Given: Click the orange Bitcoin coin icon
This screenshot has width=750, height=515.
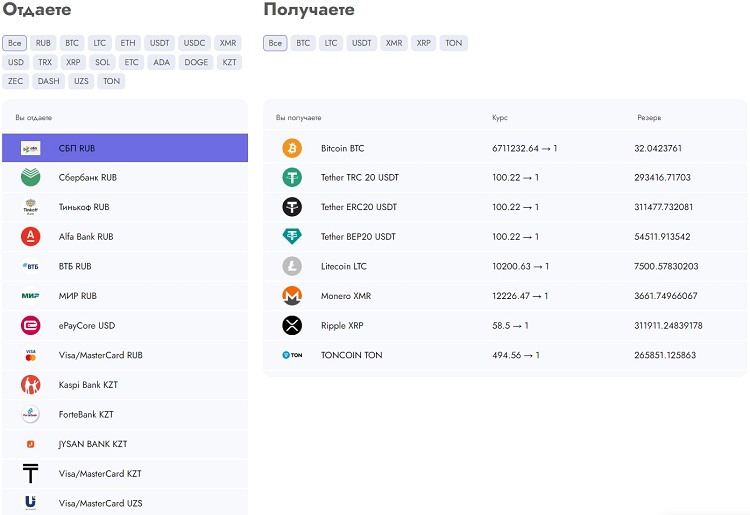Looking at the screenshot, I should [x=292, y=148].
